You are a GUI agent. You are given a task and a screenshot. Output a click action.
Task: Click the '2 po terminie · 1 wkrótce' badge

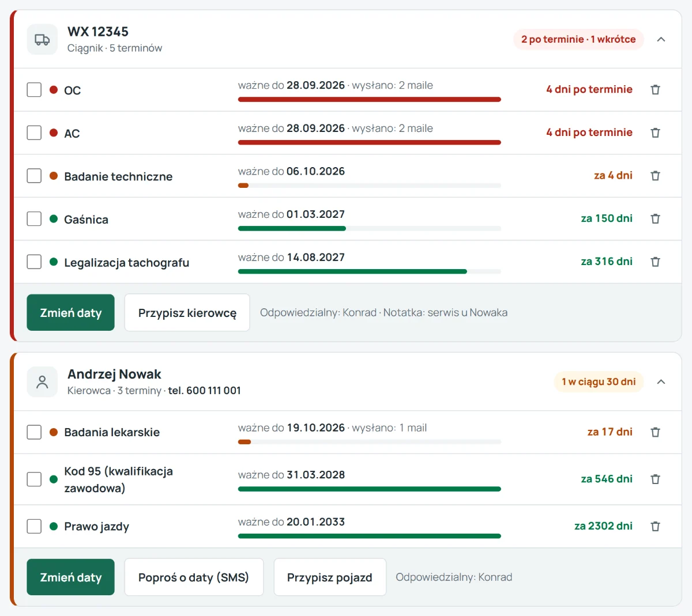tap(578, 39)
